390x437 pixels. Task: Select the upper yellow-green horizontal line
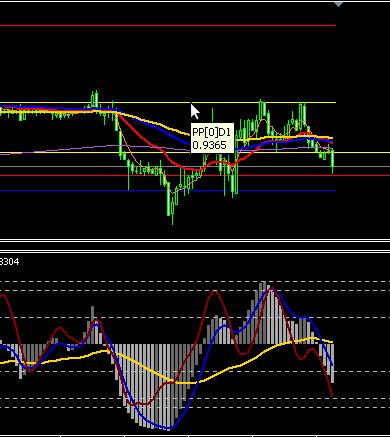coord(168,102)
